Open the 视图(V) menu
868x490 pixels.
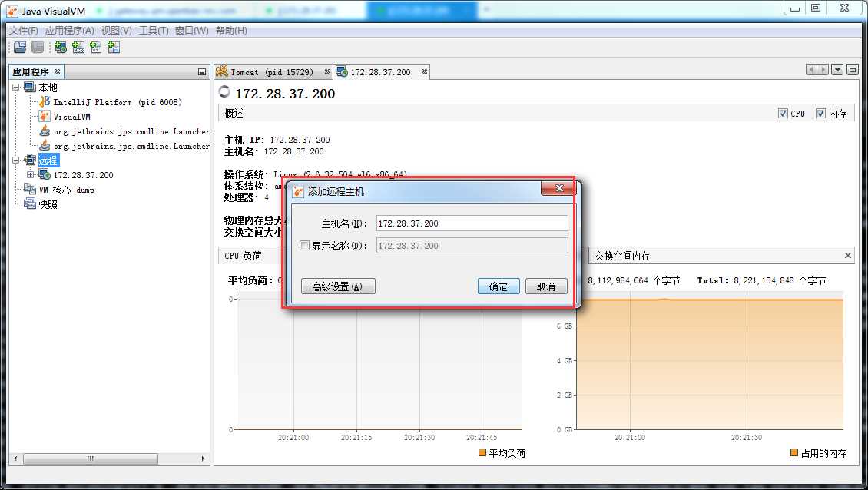pyautogui.click(x=116, y=31)
